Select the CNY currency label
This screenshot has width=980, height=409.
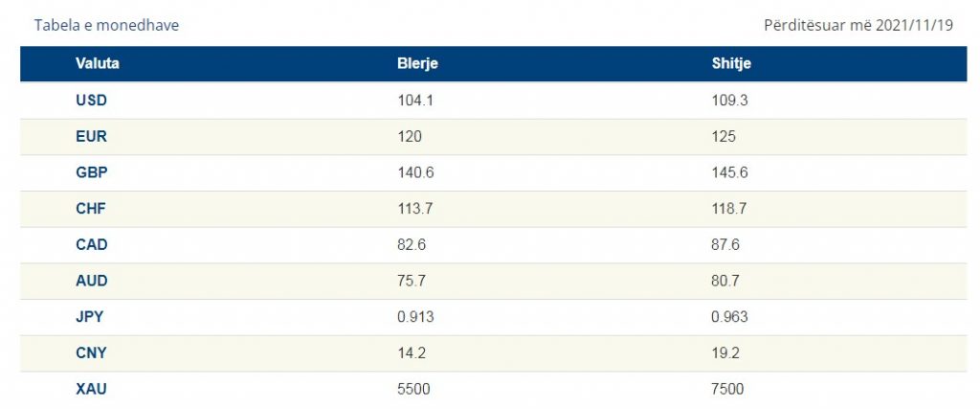pyautogui.click(x=91, y=352)
